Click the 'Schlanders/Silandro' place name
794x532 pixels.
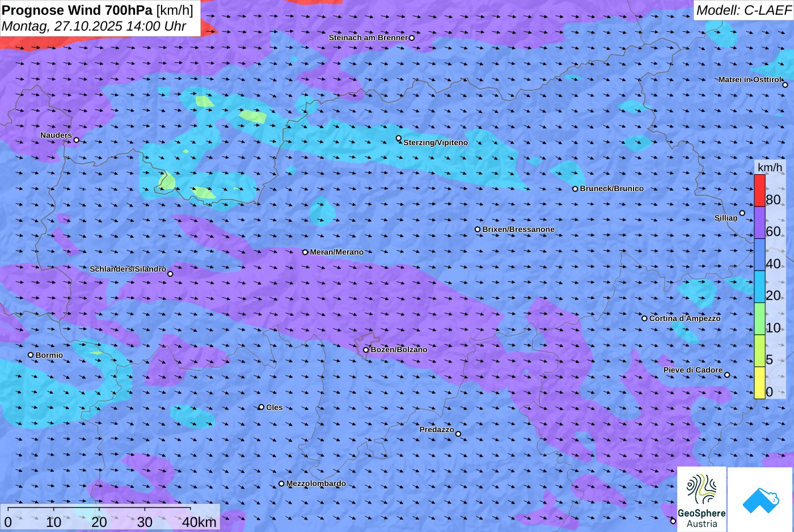pyautogui.click(x=128, y=269)
